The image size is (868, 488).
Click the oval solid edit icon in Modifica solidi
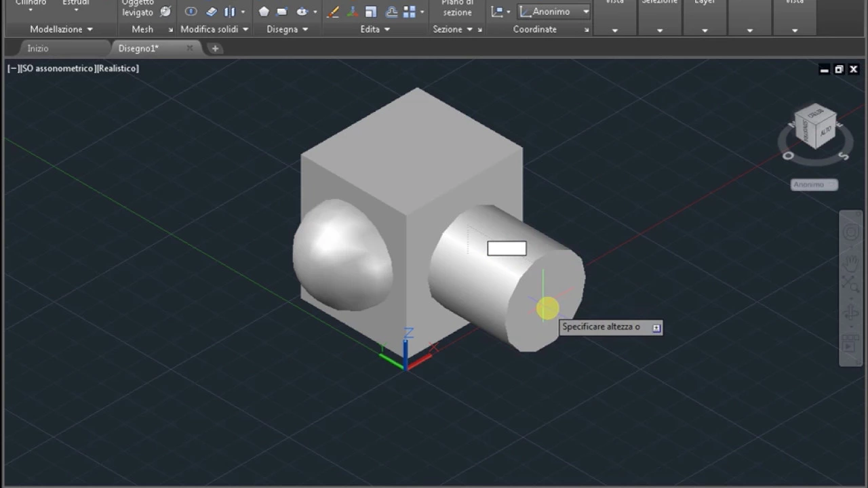click(x=191, y=12)
